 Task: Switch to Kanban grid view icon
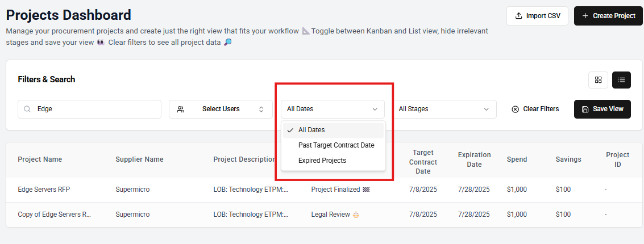click(598, 80)
